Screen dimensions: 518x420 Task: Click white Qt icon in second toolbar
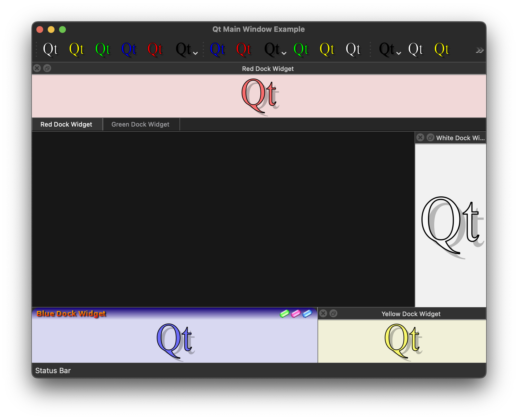point(353,49)
